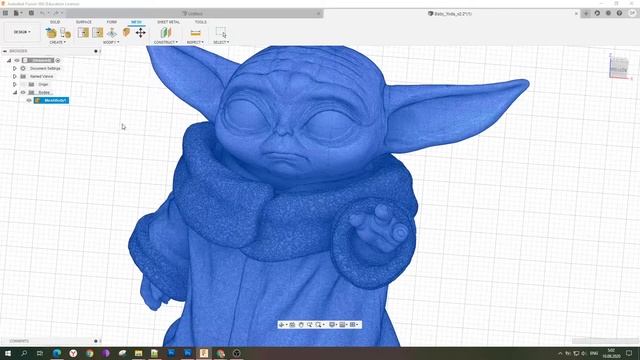Image resolution: width=640 pixels, height=360 pixels.
Task: Expand the Named Views node
Action: 15,76
